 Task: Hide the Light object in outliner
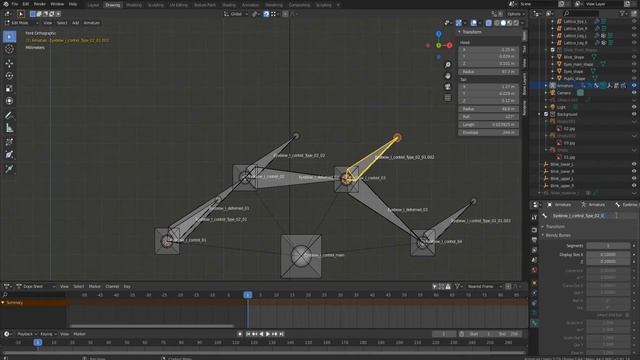(x=634, y=107)
